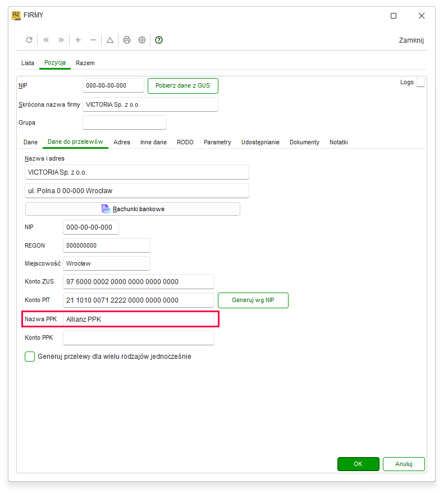448x493 pixels.
Task: Click Pobierz dane z GUS button
Action: click(182, 85)
